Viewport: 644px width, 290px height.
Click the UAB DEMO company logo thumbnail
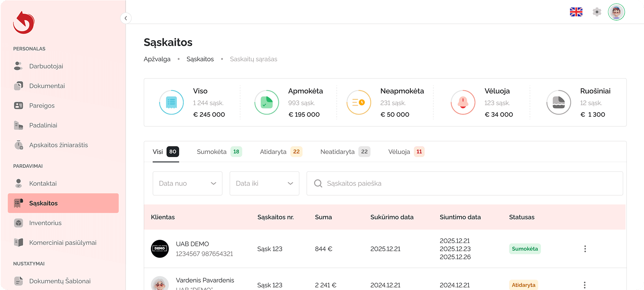(160, 249)
